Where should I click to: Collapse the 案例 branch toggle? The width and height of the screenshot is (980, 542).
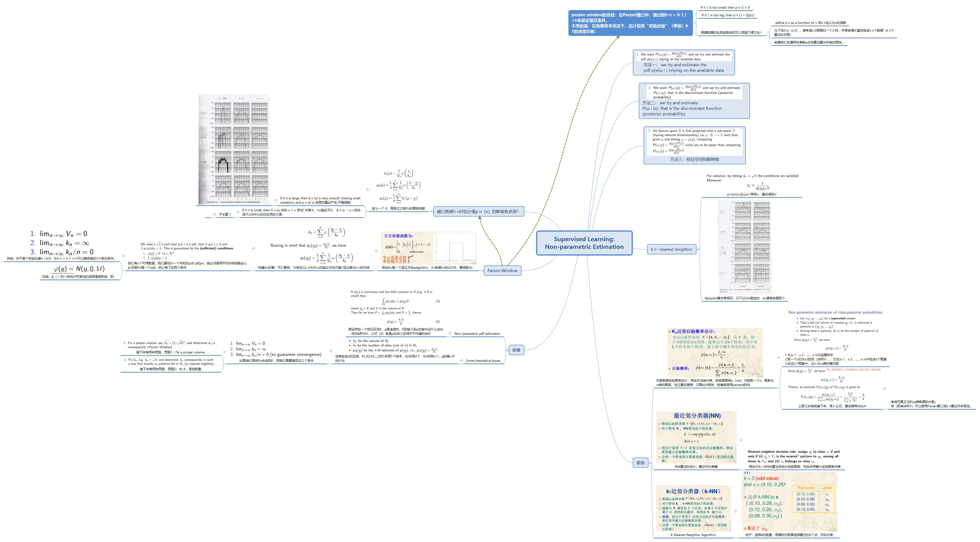pos(650,463)
